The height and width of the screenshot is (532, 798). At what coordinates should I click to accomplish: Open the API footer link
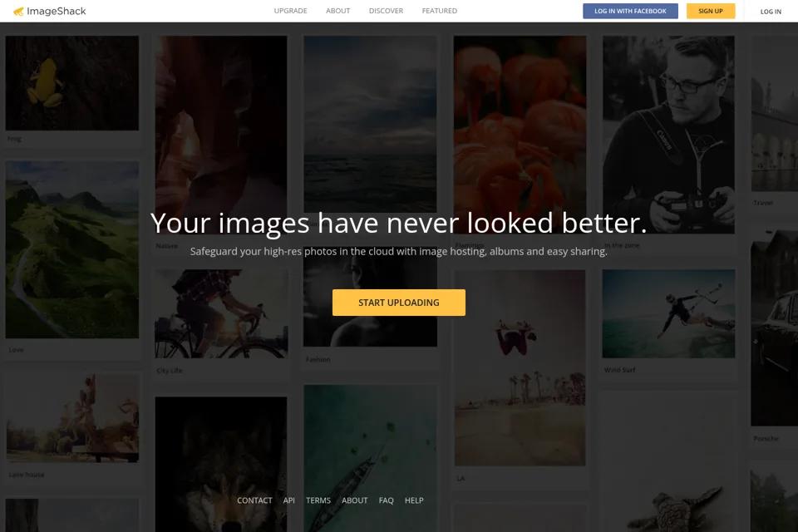[289, 500]
